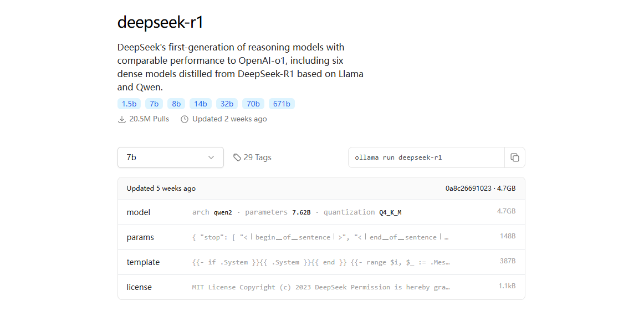Screen dimensions: 644x316
Task: Click the download icon next to Pulls
Action: (122, 119)
